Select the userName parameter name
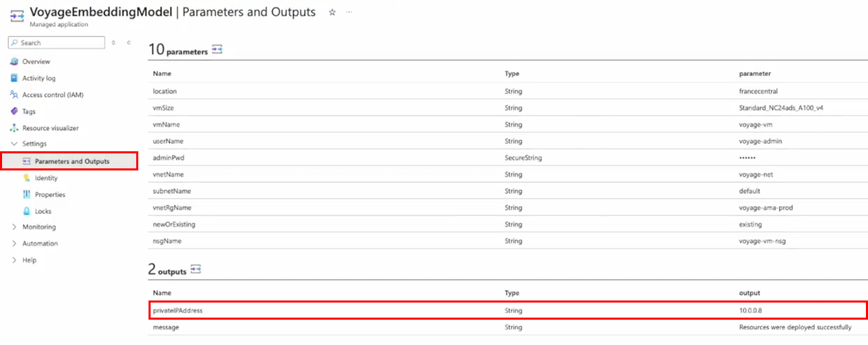This screenshot has width=868, height=345. tap(168, 141)
